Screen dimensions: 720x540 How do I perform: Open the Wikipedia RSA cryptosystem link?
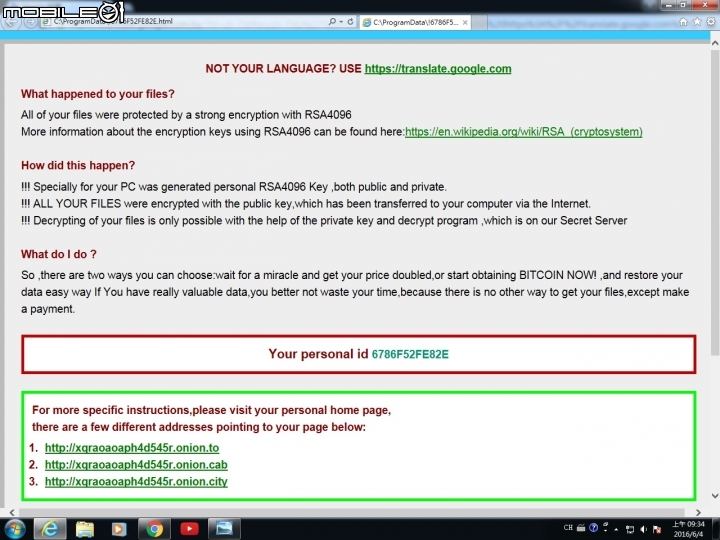click(523, 132)
